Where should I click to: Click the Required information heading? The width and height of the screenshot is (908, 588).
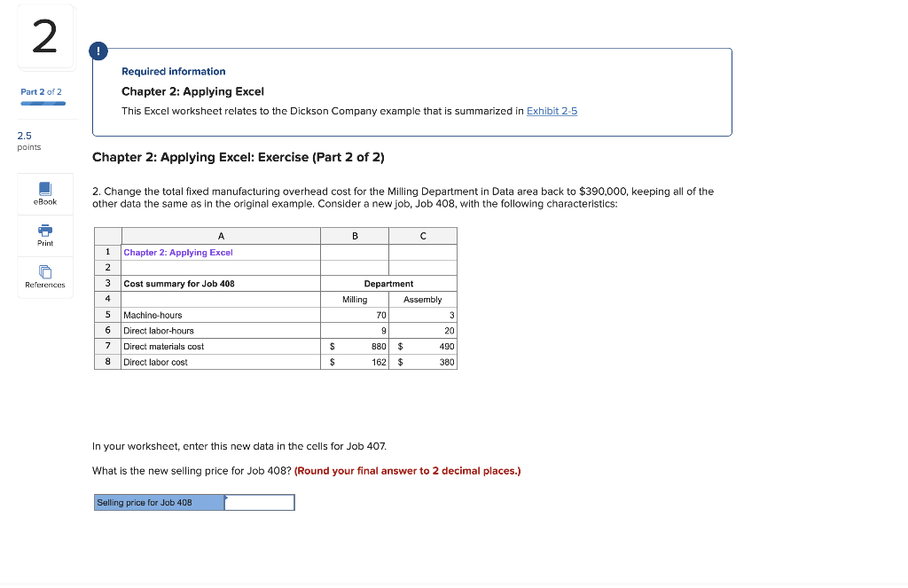pyautogui.click(x=173, y=71)
